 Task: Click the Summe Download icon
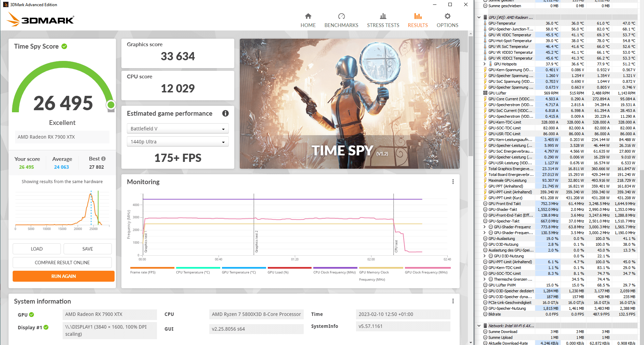tap(485, 332)
